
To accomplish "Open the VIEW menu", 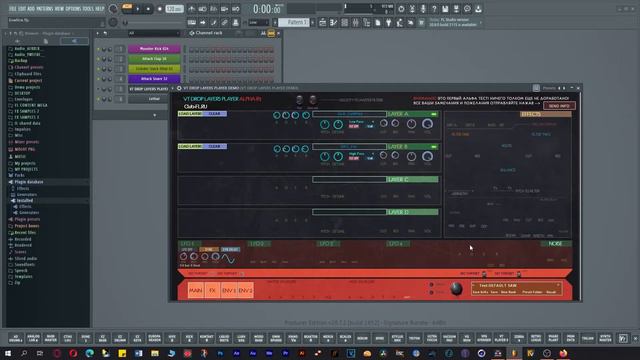I will coord(59,9).
